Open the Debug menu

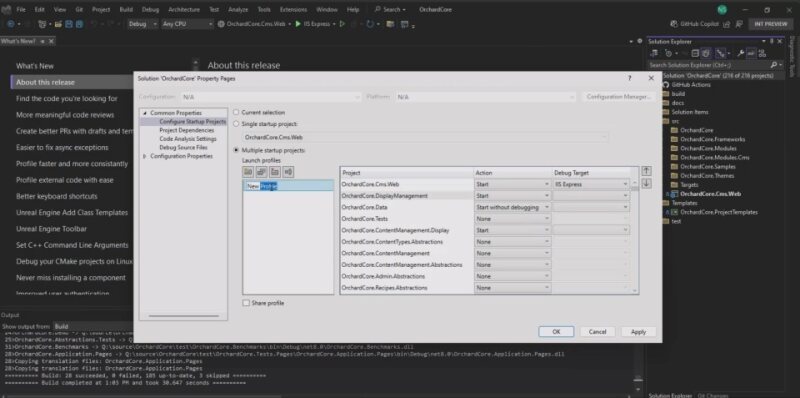(x=150, y=10)
